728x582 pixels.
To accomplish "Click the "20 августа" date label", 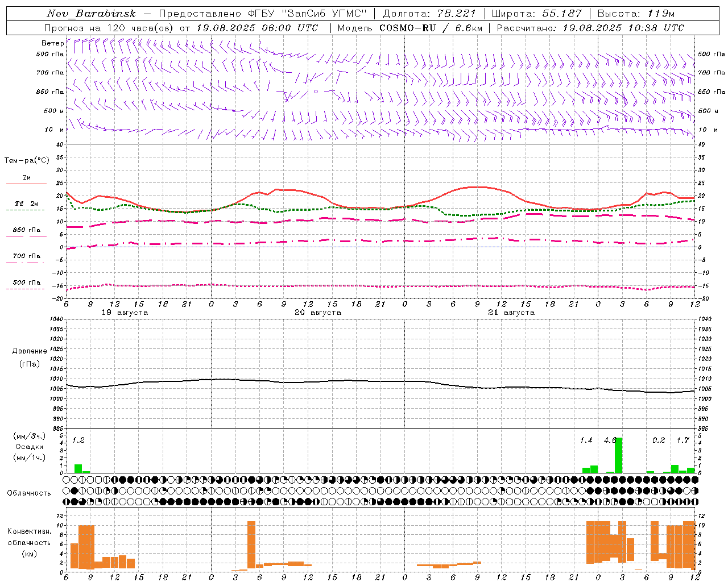I will (318, 313).
